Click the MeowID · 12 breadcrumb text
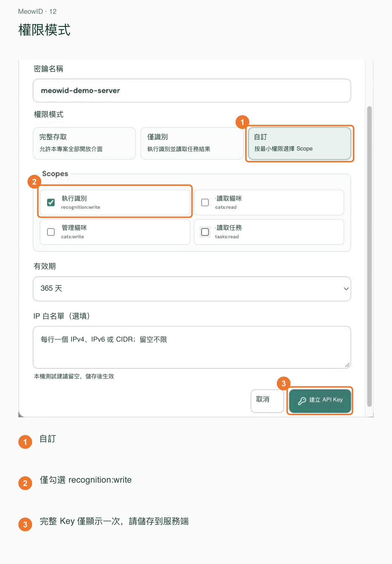 tap(37, 11)
